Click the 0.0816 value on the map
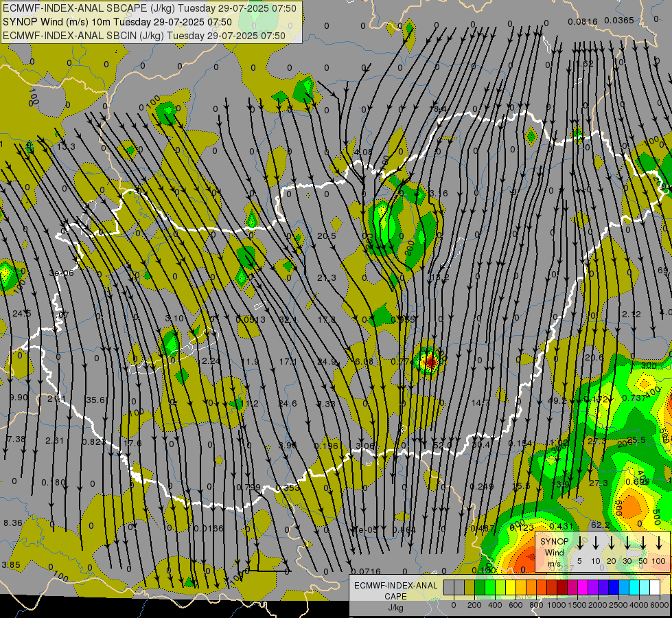Image resolution: width=672 pixels, height=618 pixels. point(583,22)
